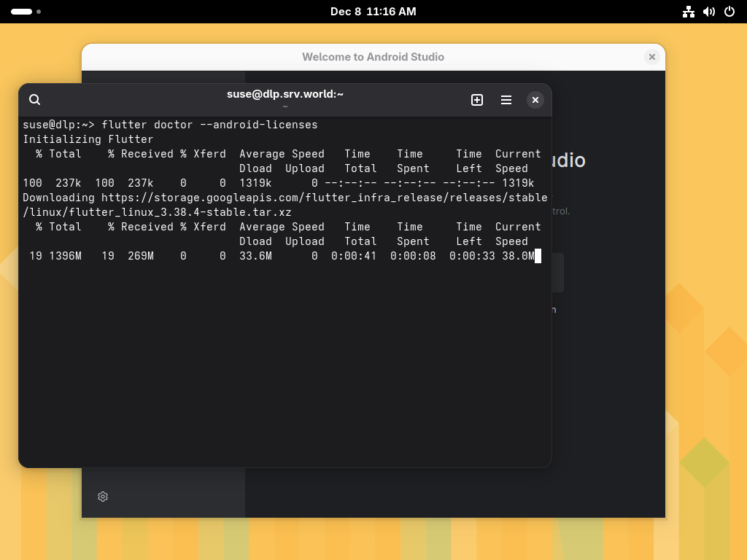Open the terminal search magnifier
Screen dimensions: 747x560
34,99
